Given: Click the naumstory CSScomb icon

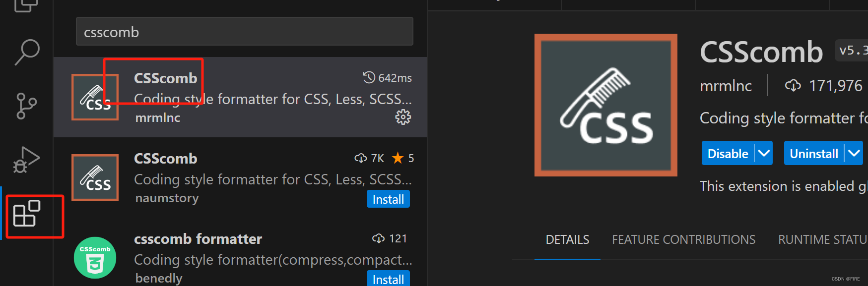Looking at the screenshot, I should click(95, 177).
